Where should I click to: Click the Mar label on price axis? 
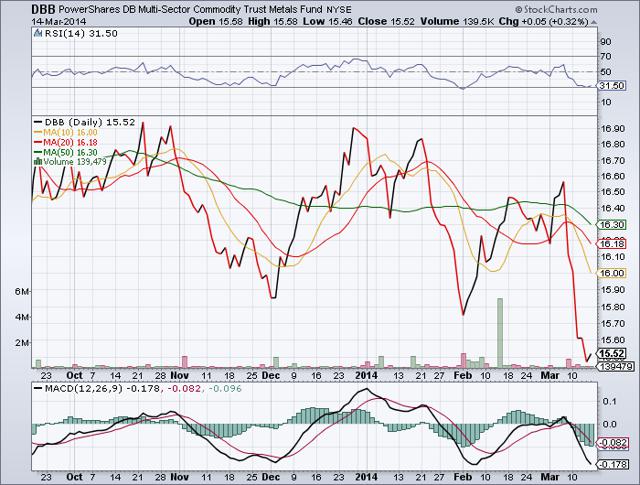click(549, 375)
